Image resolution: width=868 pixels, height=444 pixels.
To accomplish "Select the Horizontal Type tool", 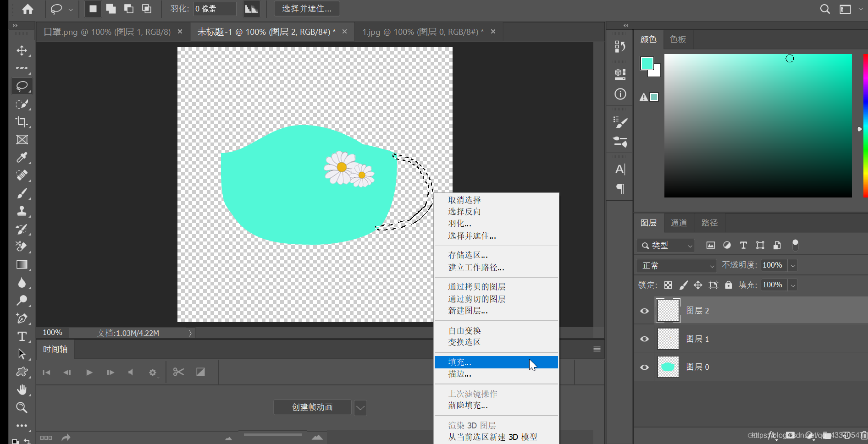I will point(22,336).
